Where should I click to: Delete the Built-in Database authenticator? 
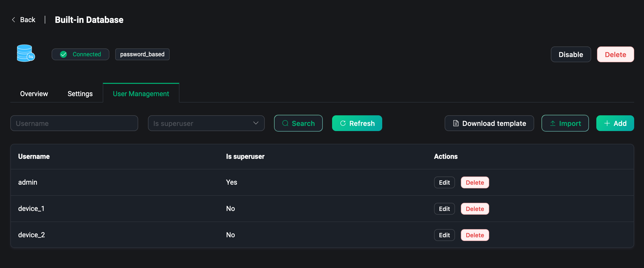615,55
